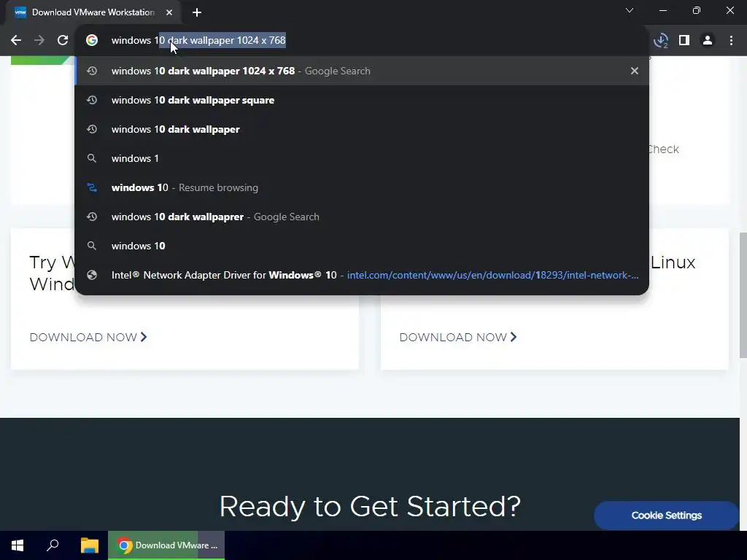The image size is (747, 560).
Task: Open Cookie Settings
Action: (667, 516)
